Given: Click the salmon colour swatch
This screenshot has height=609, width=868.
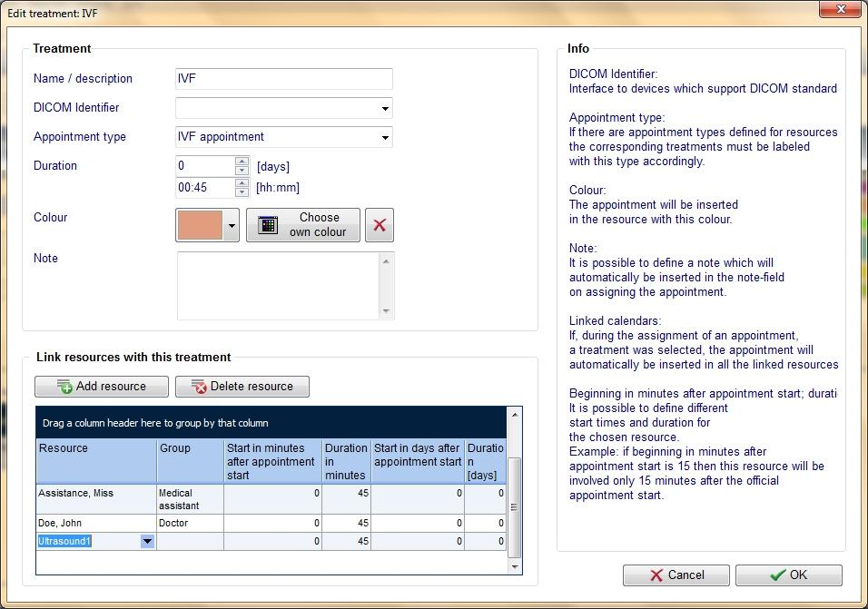Looking at the screenshot, I should [200, 225].
